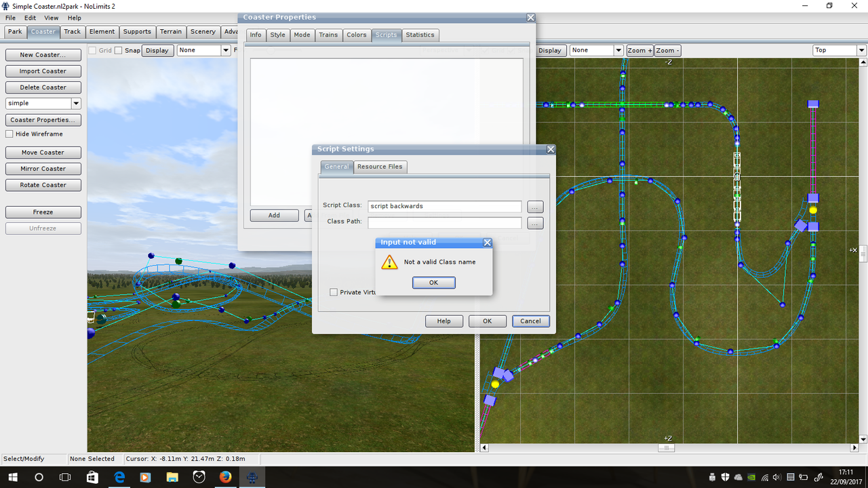The image size is (868, 488).
Task: Click the Script Class input field
Action: pos(445,206)
